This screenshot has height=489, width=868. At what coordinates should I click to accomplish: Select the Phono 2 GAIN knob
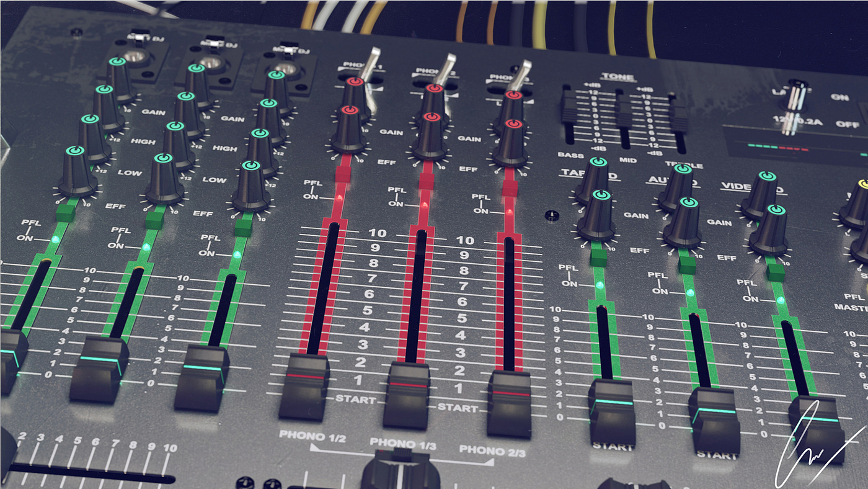coord(434,104)
